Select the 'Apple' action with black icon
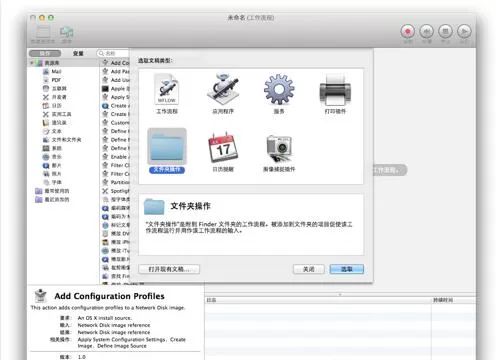 [x=115, y=88]
